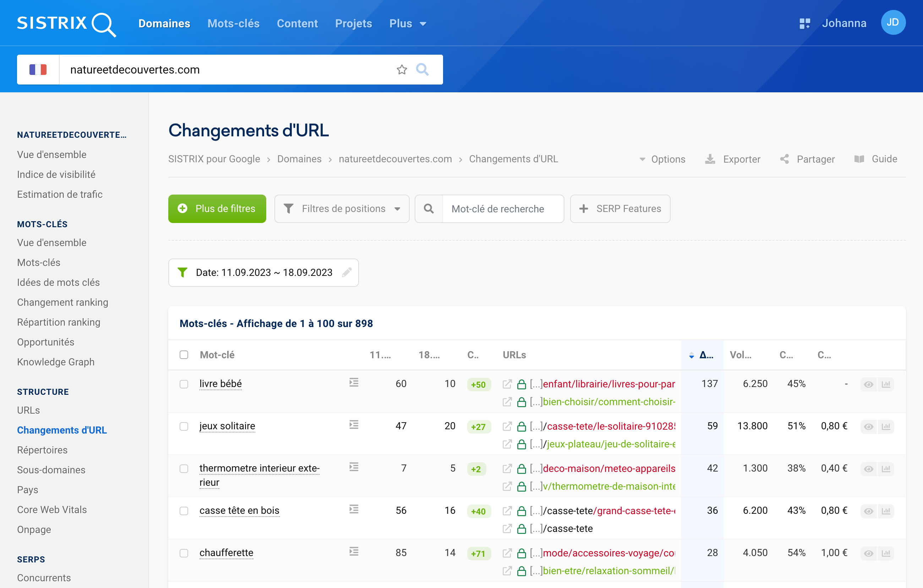Check the thermometre interieur exterieur checkbox
This screenshot has height=588, width=923.
tap(184, 468)
